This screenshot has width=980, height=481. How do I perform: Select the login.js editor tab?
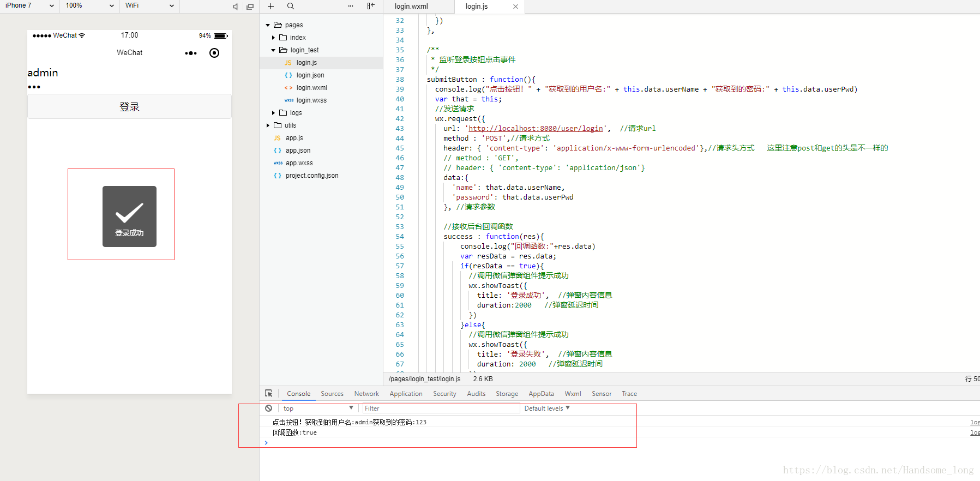click(477, 7)
